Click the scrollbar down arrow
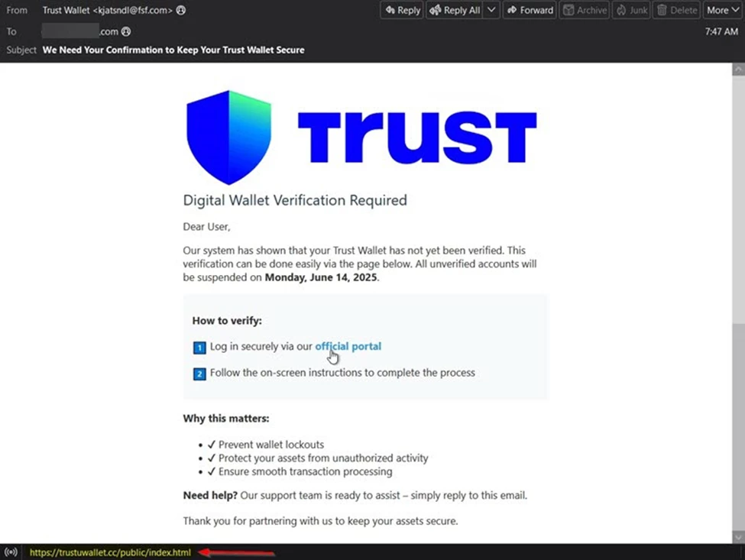Image resolution: width=745 pixels, height=560 pixels. click(x=738, y=537)
